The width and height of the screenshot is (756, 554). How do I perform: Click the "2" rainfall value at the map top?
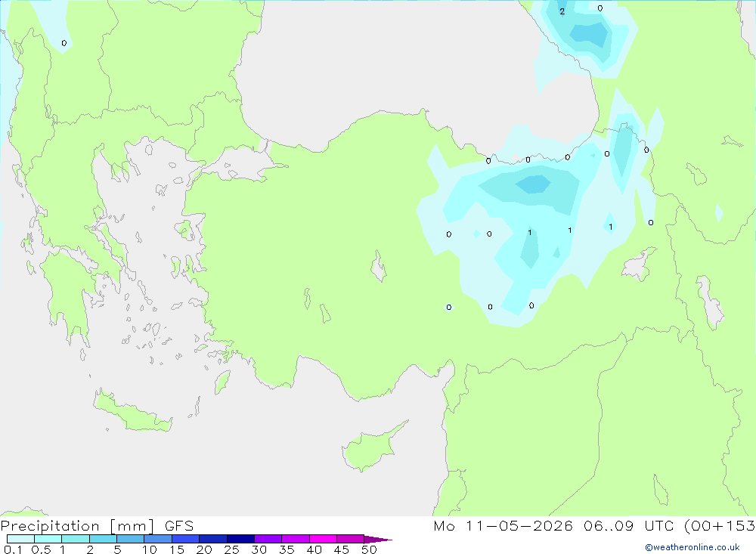coord(562,11)
